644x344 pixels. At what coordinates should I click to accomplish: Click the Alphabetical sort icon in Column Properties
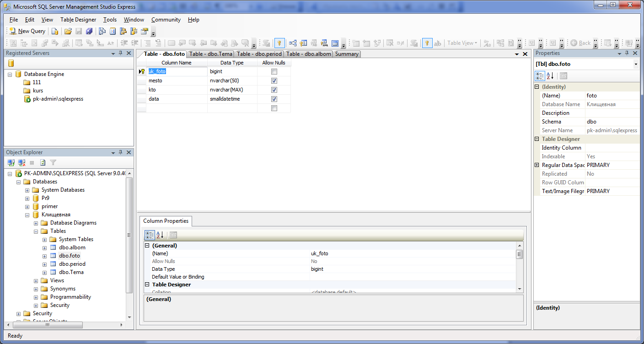(x=160, y=235)
